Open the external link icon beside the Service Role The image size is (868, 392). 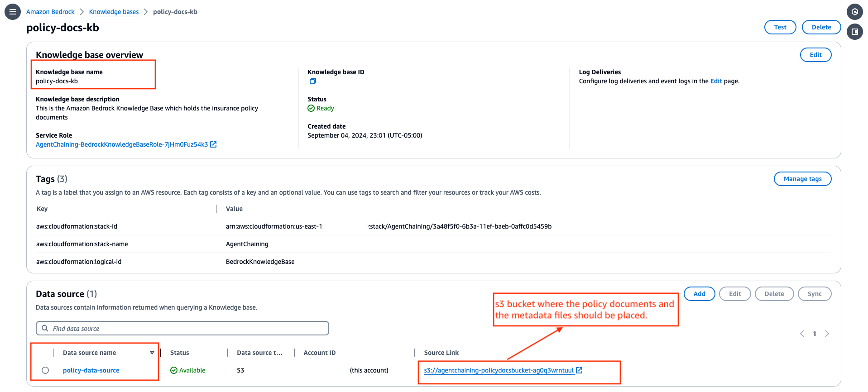coord(214,144)
